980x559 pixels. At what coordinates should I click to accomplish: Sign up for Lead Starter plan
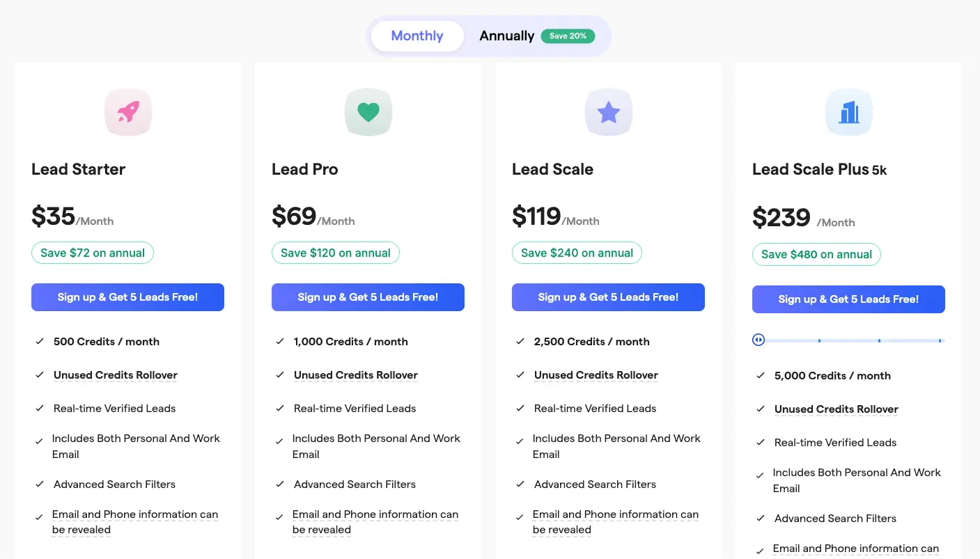pyautogui.click(x=127, y=297)
